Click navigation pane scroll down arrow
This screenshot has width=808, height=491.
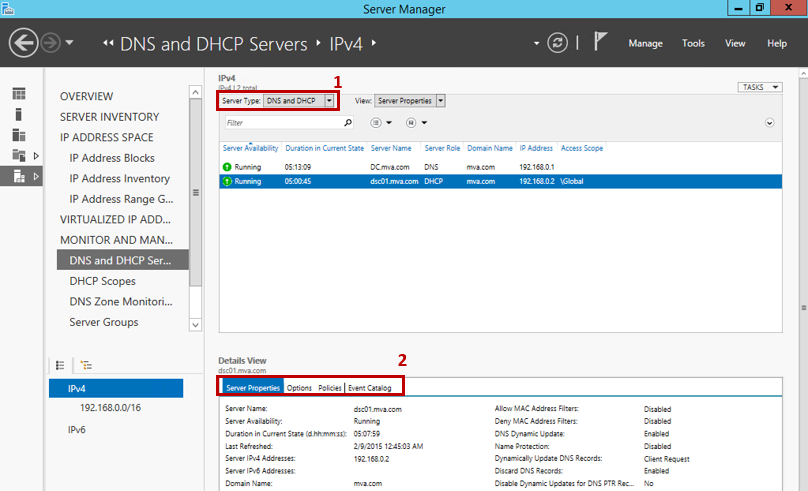click(195, 325)
